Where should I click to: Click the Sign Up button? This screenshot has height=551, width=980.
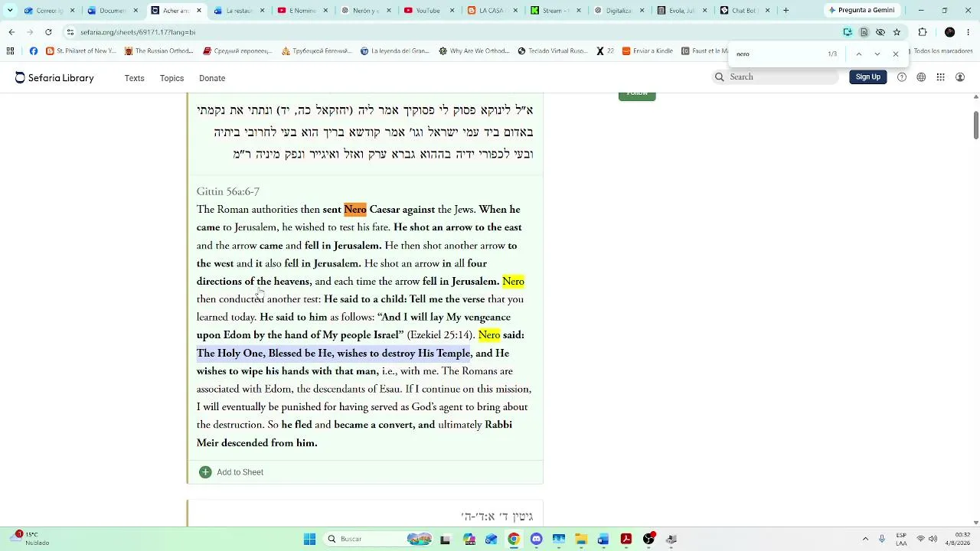[867, 77]
